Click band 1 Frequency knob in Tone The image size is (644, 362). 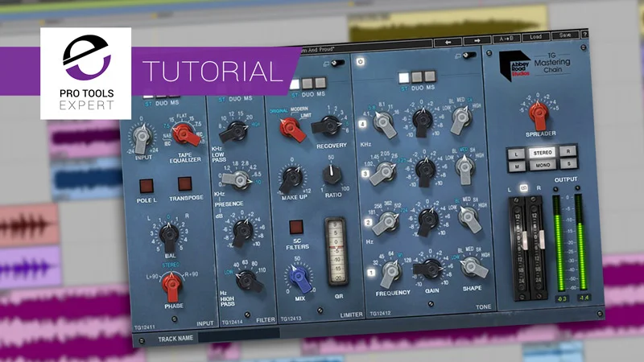pyautogui.click(x=390, y=272)
